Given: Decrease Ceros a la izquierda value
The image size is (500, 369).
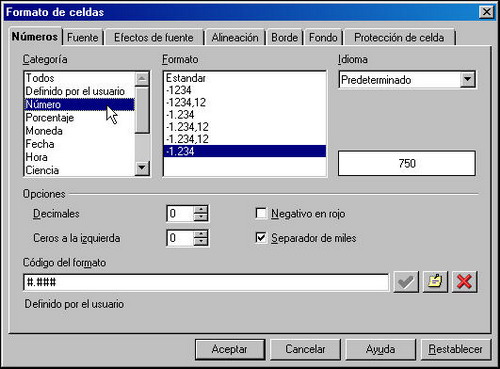Looking at the screenshot, I should [x=201, y=242].
